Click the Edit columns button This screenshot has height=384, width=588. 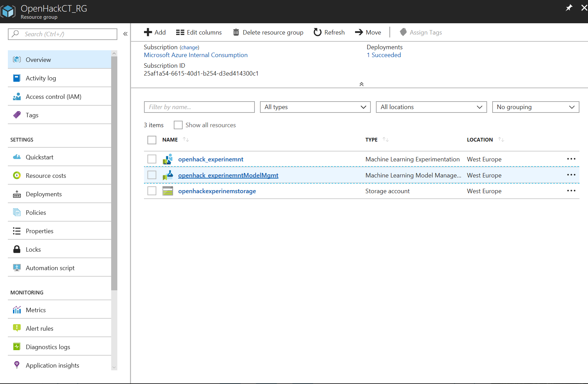[x=199, y=32]
